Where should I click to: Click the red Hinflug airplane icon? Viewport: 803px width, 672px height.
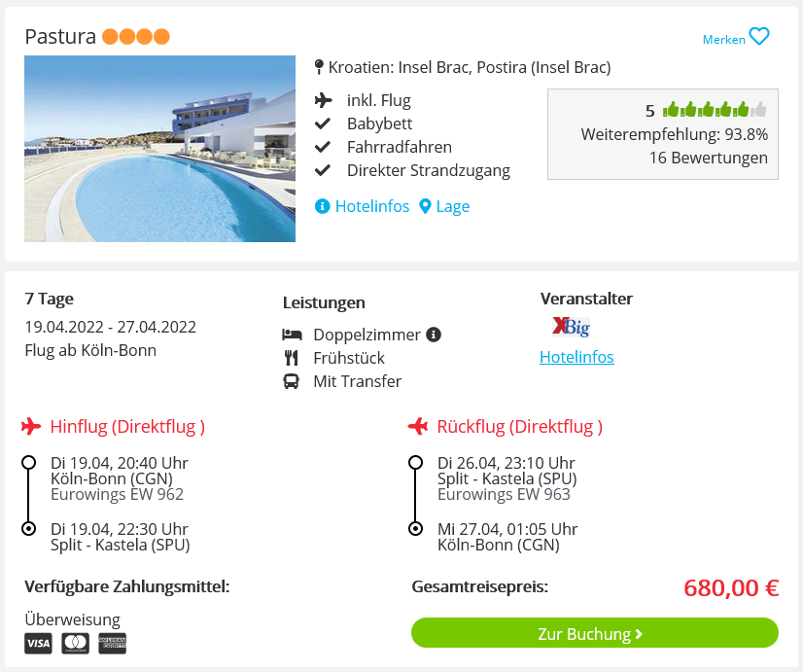click(x=31, y=426)
